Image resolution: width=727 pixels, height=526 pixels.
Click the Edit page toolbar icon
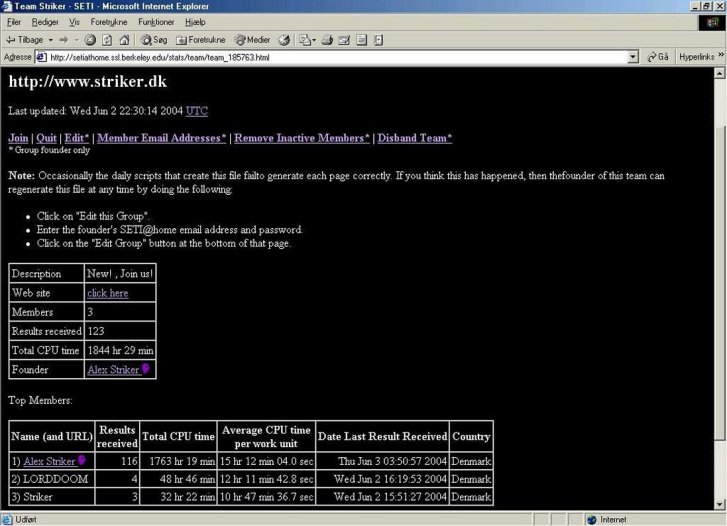[344, 40]
